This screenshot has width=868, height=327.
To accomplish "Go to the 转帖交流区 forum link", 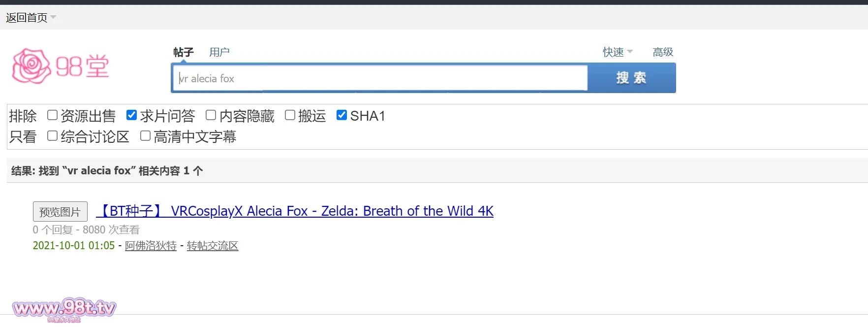I will (x=213, y=246).
